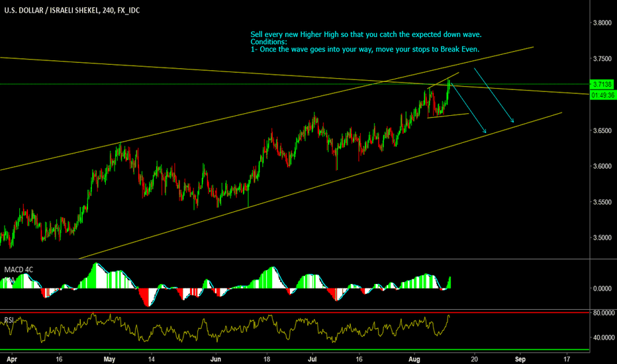Screen dimensions: 617x364
Task: Click the Aug date label
Action: [414, 359]
